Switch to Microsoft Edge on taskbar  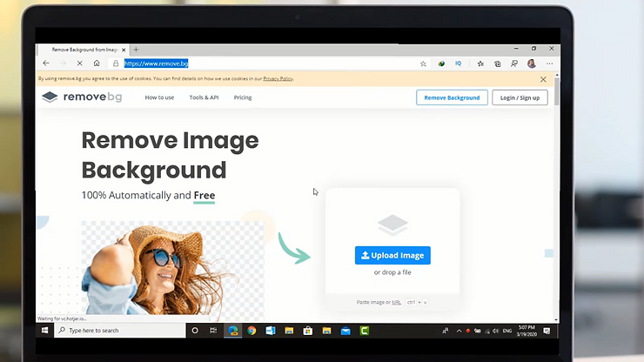(x=233, y=331)
